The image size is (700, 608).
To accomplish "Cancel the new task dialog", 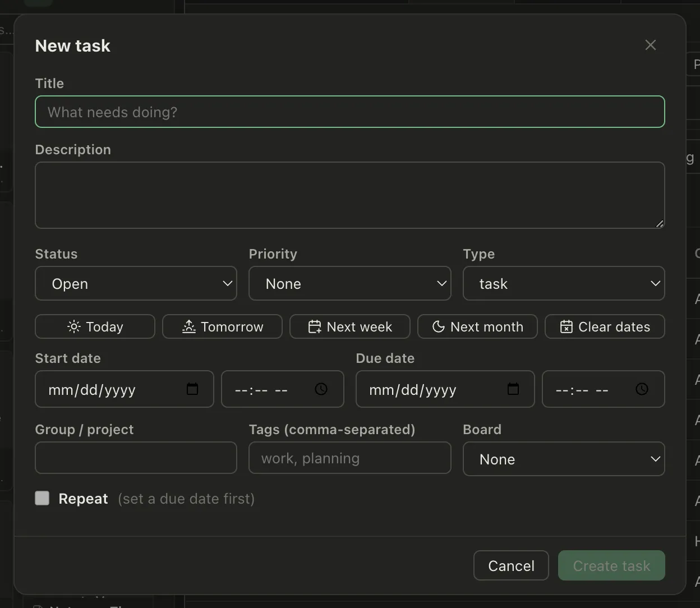I will pos(511,565).
